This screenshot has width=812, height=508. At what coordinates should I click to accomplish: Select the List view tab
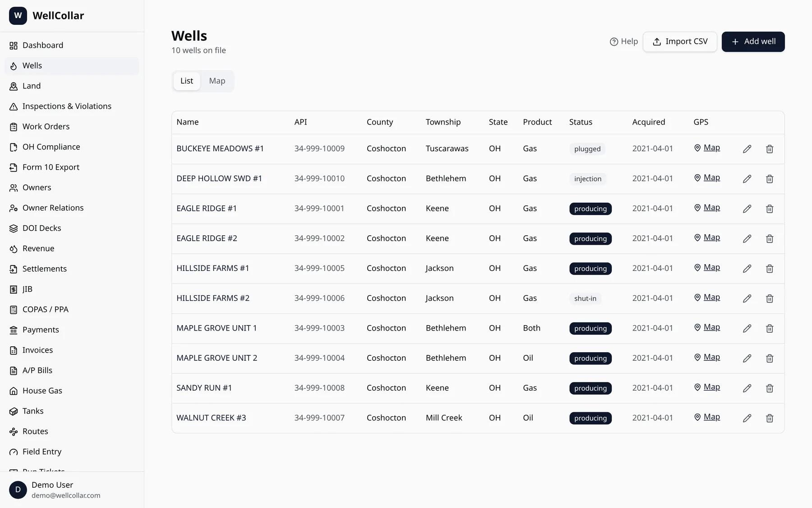tap(187, 81)
